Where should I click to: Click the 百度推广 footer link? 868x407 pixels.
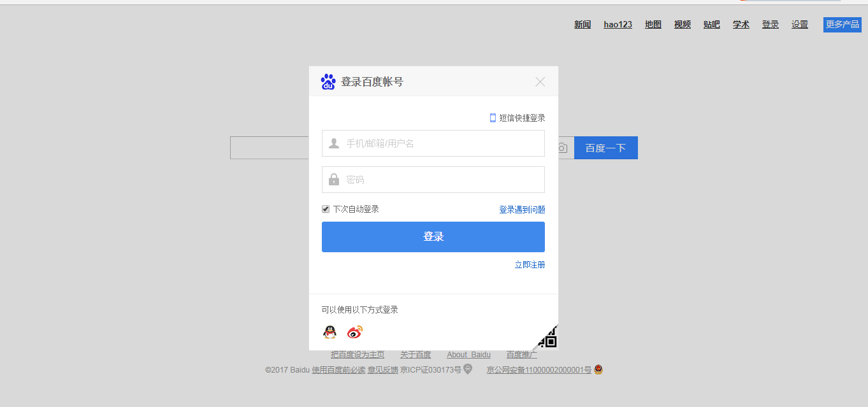click(x=522, y=355)
